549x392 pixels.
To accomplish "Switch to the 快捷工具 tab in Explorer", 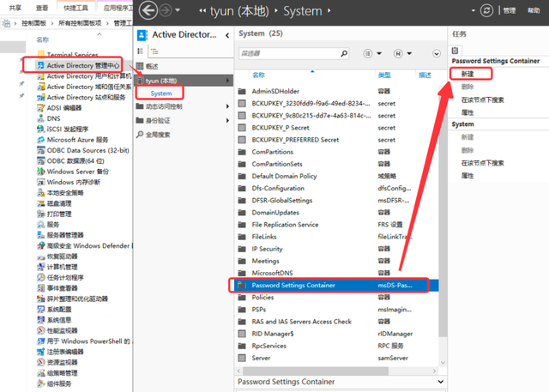I will pyautogui.click(x=76, y=8).
